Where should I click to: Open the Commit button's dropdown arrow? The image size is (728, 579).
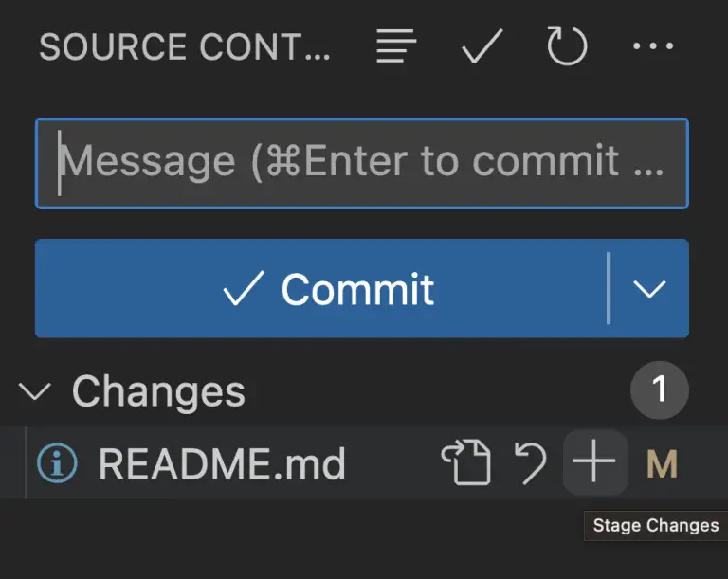649,289
